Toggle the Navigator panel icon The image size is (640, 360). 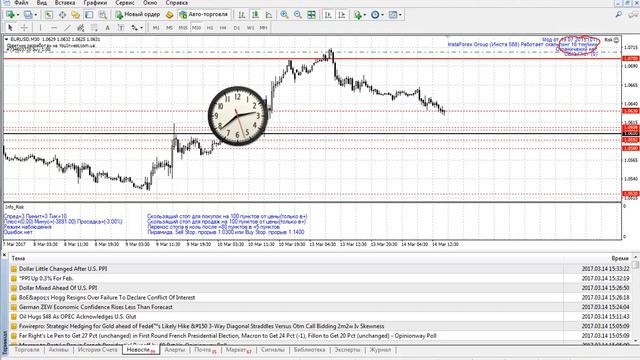(76, 15)
